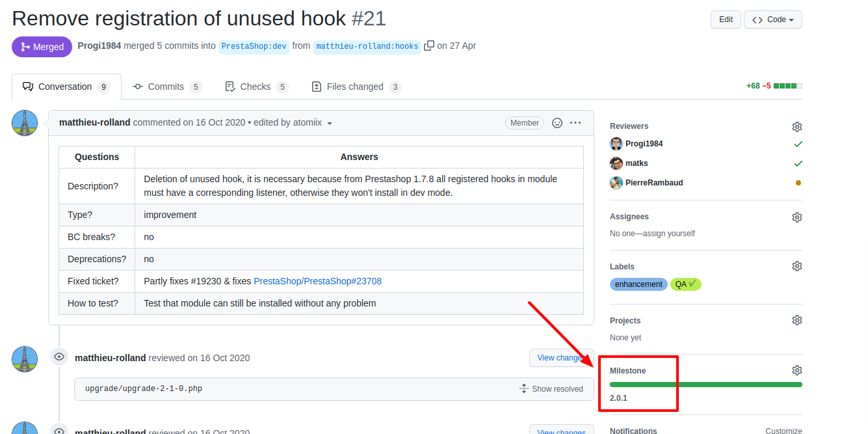Image resolution: width=868 pixels, height=434 pixels.
Task: Click matthieu-rolland's profile avatar
Action: click(24, 122)
